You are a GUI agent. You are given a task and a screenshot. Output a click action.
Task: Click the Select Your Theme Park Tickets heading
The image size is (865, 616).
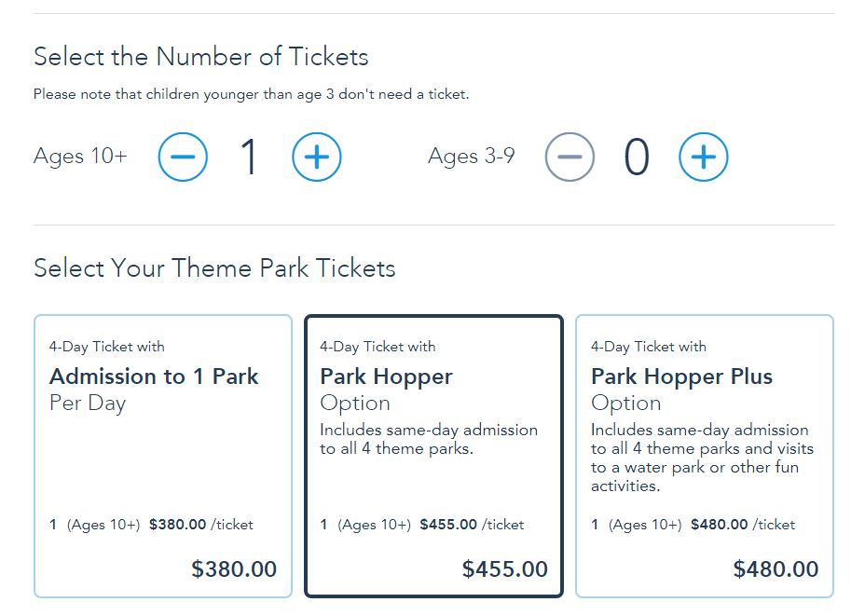pos(214,268)
